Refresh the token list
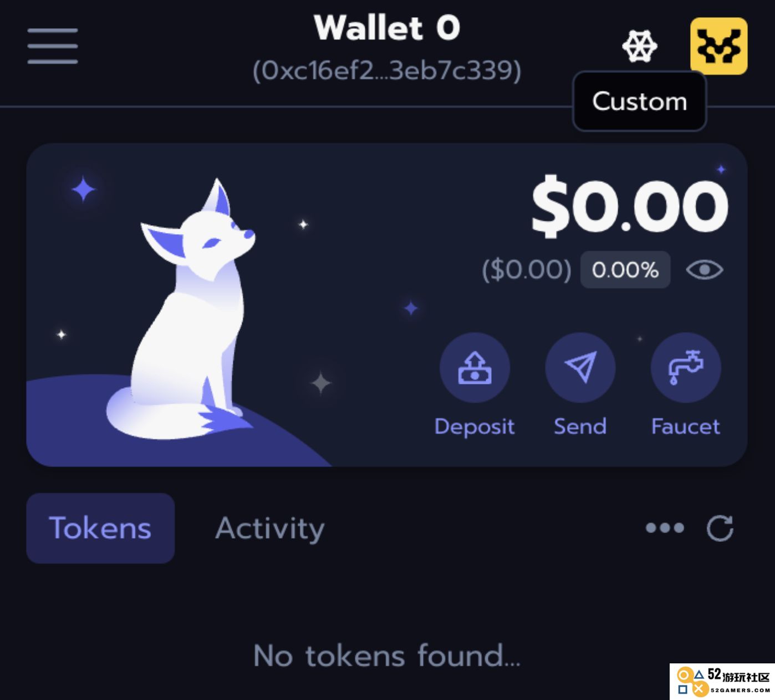This screenshot has width=775, height=700. [x=720, y=528]
